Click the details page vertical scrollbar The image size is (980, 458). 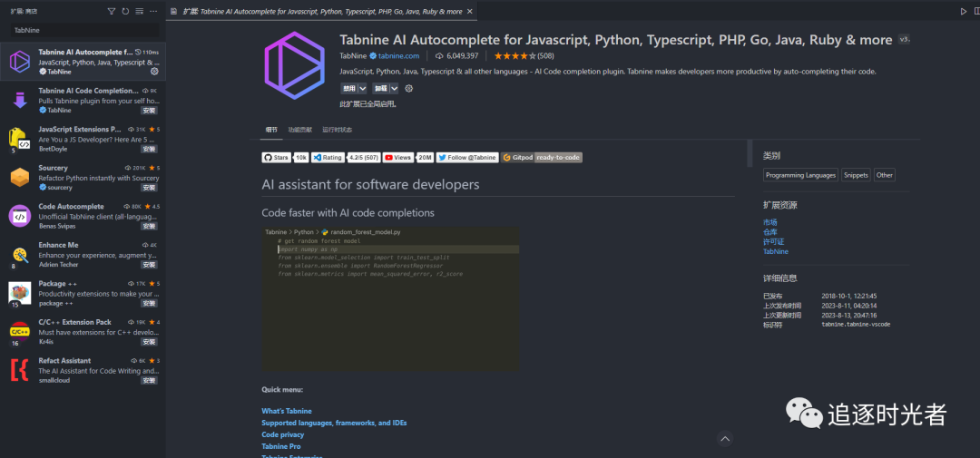750,153
